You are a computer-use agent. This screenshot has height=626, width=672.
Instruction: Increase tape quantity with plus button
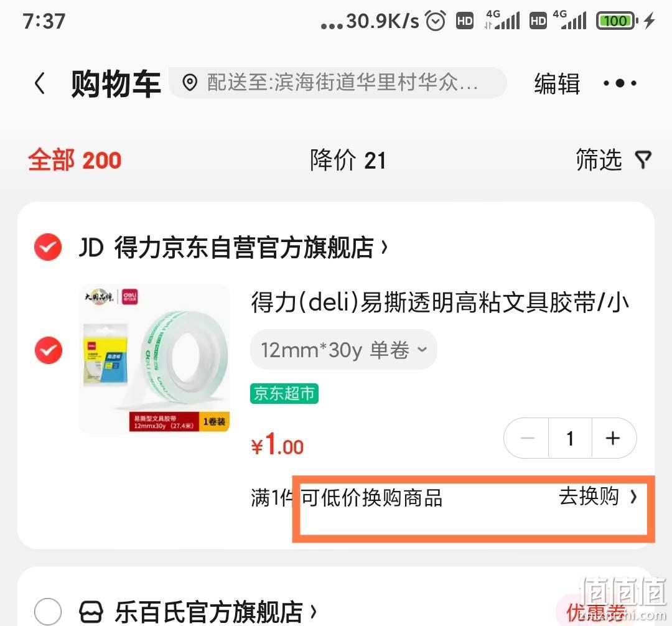click(613, 438)
